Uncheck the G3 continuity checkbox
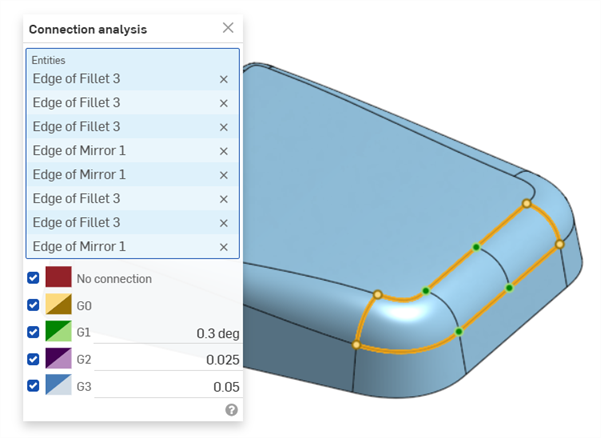 [34, 385]
